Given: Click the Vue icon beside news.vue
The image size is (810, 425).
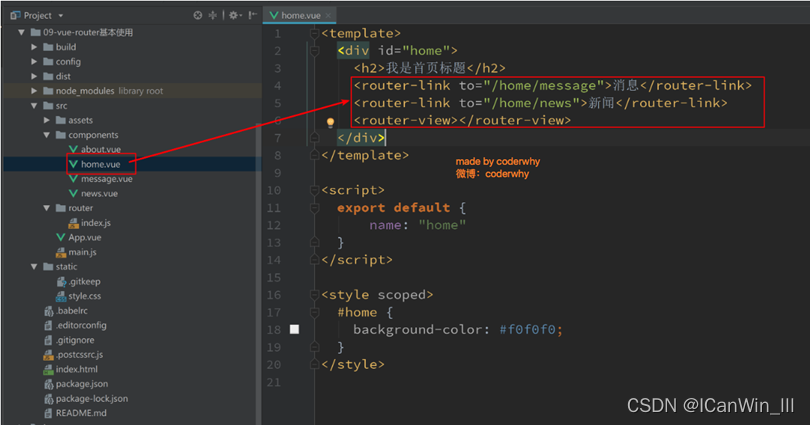Looking at the screenshot, I should click(73, 193).
